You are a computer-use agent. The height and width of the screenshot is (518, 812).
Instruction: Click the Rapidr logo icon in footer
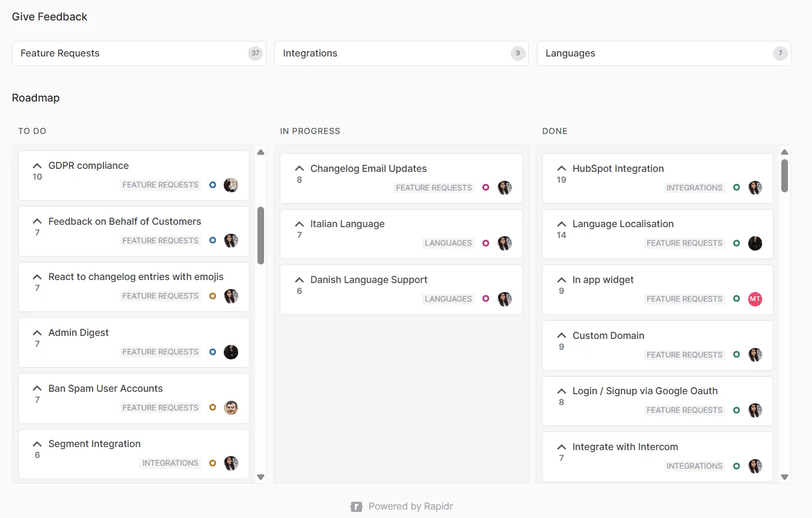(356, 507)
